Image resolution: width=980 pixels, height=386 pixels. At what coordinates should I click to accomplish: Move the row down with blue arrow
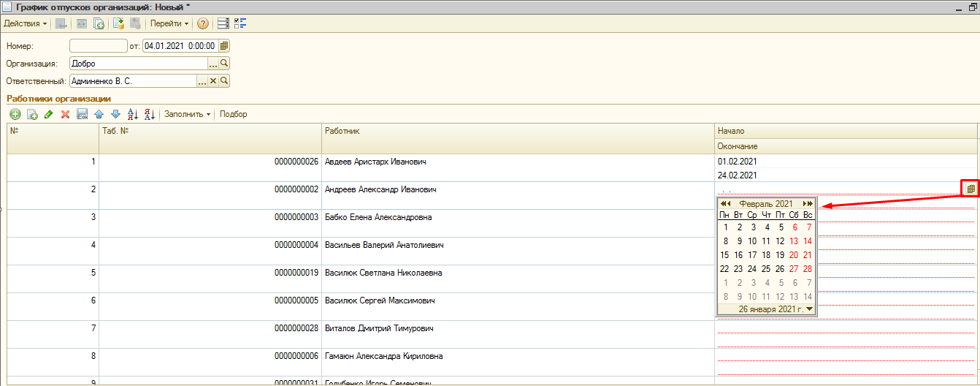115,114
